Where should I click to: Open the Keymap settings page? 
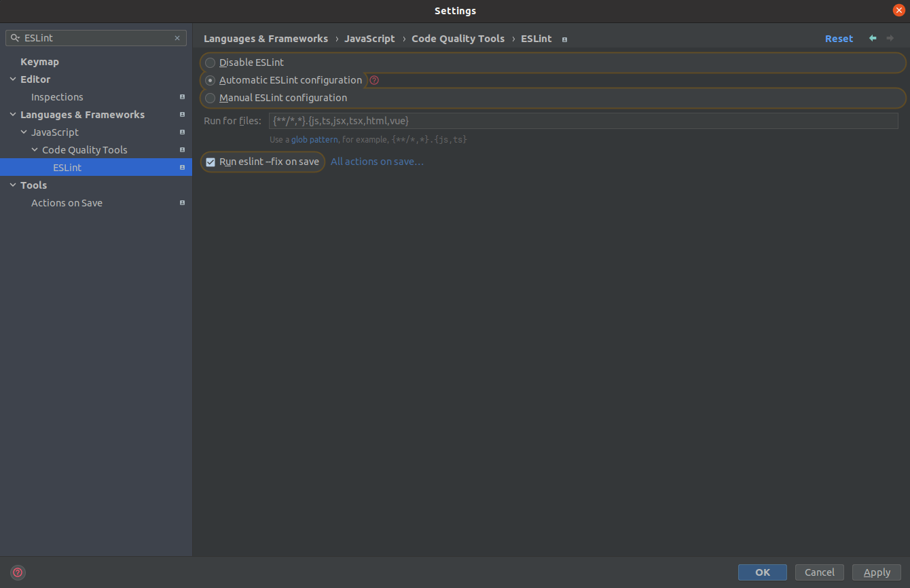(39, 62)
